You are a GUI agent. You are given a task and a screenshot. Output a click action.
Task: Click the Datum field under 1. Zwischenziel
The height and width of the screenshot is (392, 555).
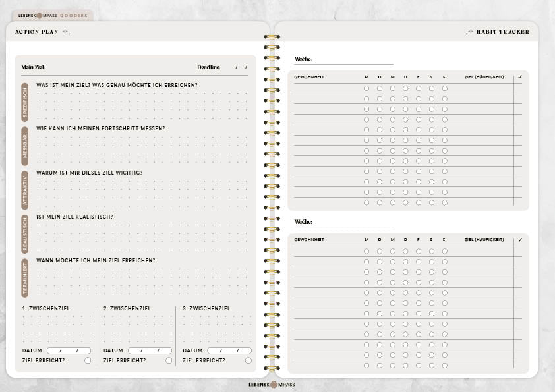(69, 350)
